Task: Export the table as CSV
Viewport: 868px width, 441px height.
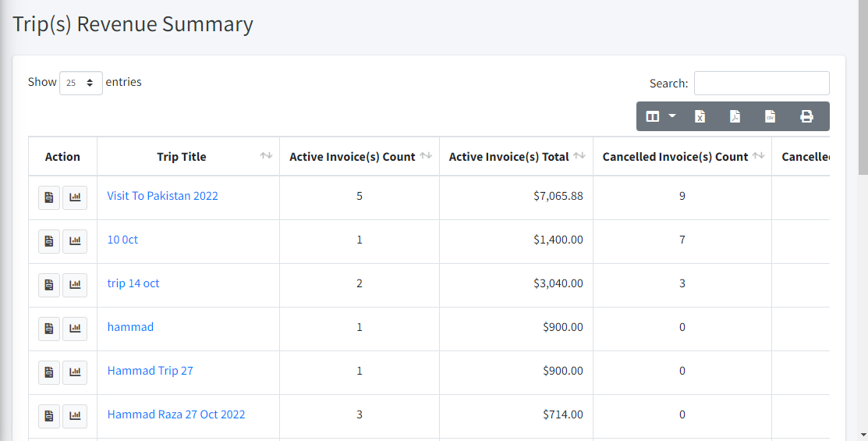Action: 770,116
